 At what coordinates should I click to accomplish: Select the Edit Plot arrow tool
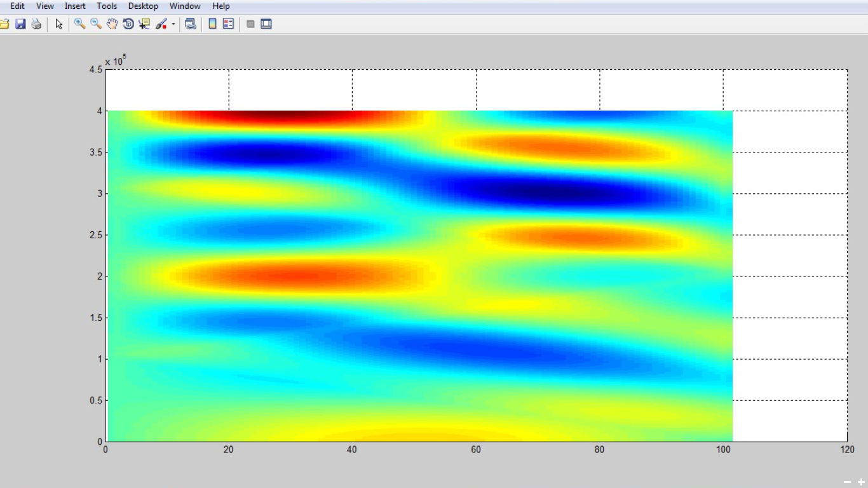(x=59, y=24)
